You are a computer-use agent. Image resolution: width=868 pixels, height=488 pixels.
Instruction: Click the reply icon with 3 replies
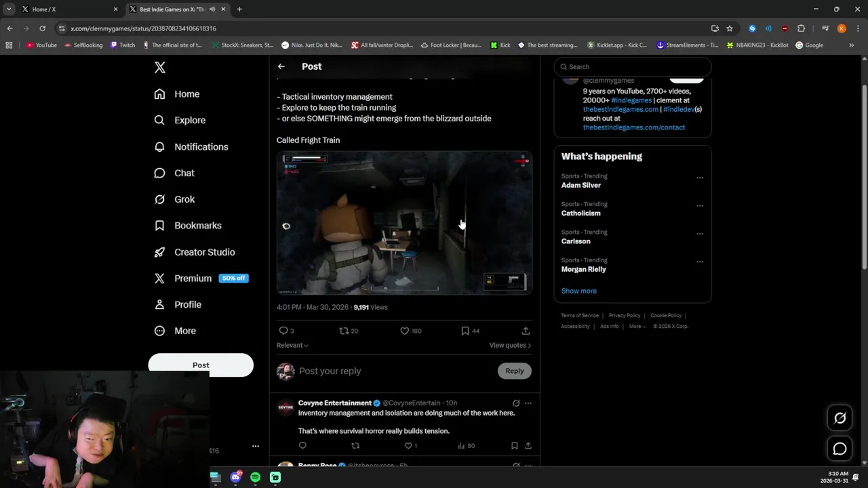point(286,331)
